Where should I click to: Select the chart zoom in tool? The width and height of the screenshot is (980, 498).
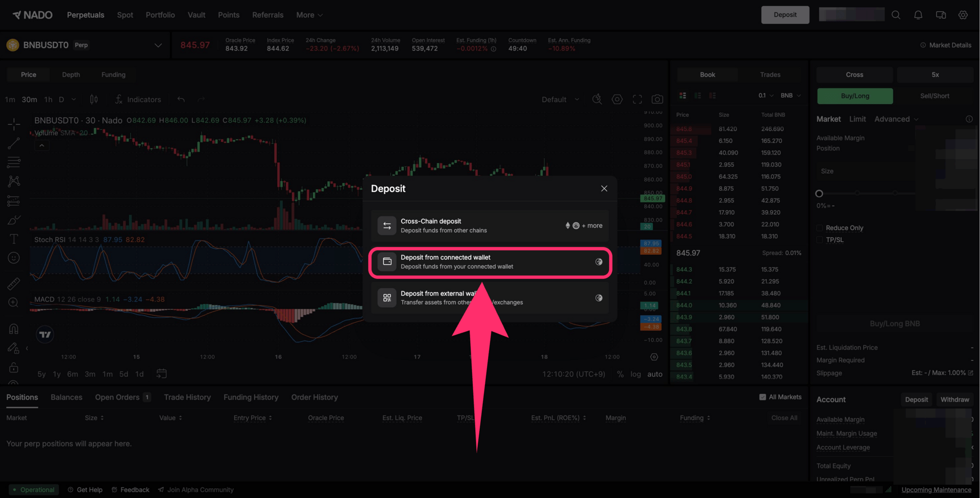click(x=14, y=303)
